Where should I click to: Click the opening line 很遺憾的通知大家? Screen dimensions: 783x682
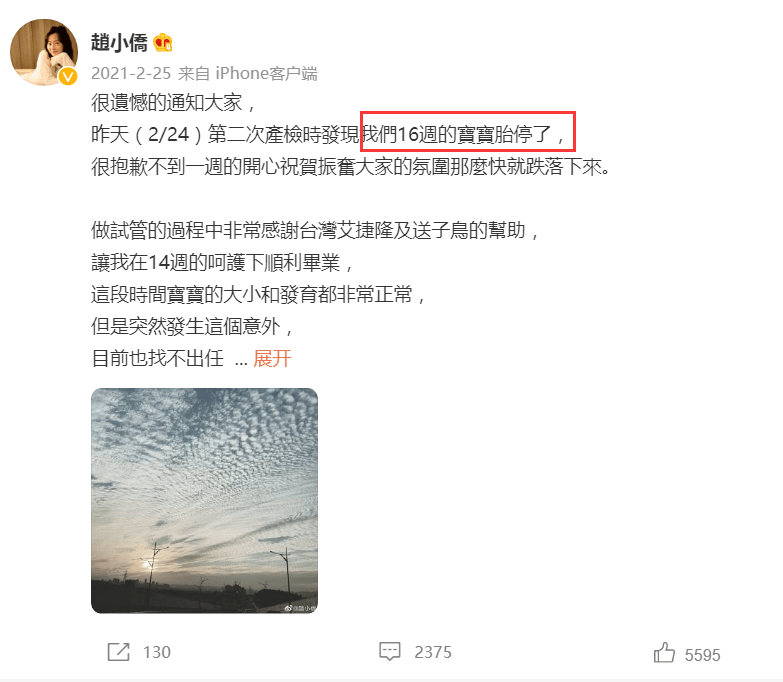[173, 103]
